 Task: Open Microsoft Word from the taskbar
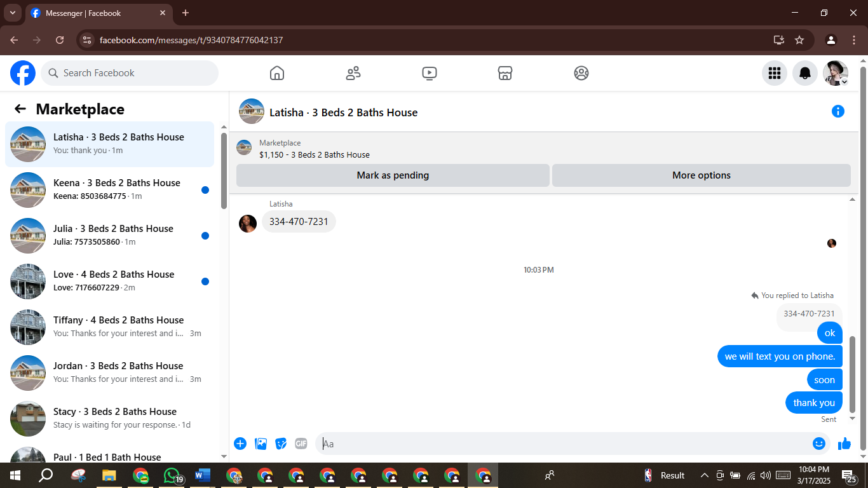[x=203, y=475]
